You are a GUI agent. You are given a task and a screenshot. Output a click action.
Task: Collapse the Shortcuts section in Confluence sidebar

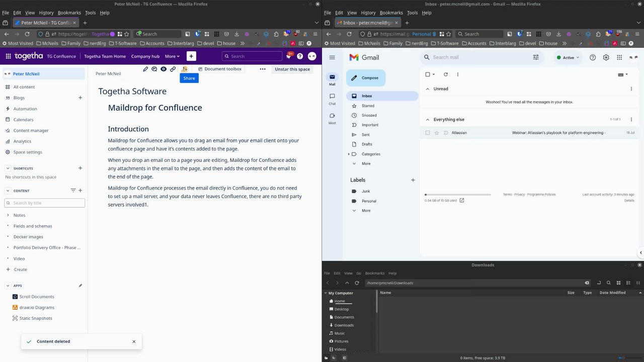coord(8,168)
